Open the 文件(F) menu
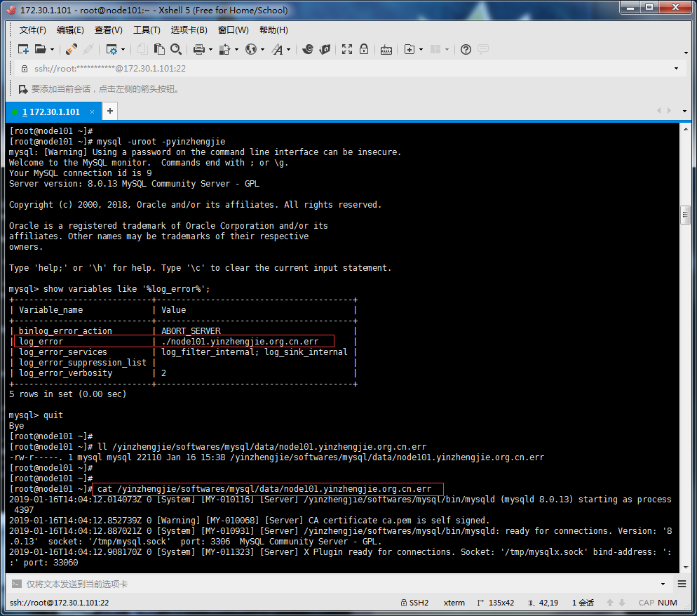Image resolution: width=697 pixels, height=616 pixels. coord(32,29)
